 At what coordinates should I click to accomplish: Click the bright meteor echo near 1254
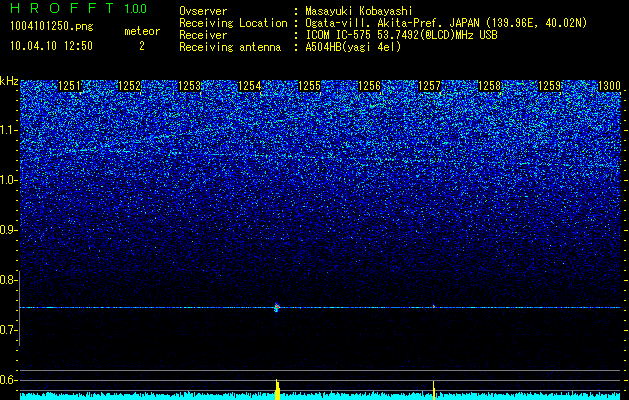[276, 307]
